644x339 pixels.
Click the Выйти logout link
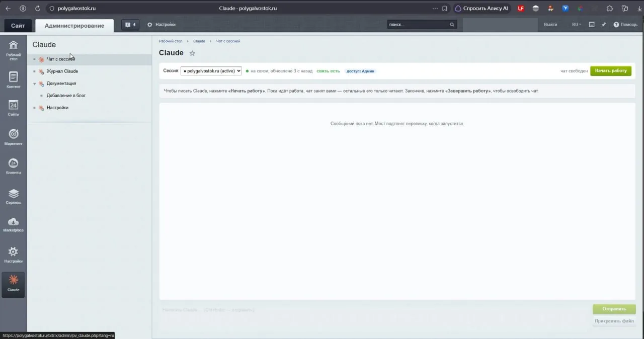coord(550,25)
